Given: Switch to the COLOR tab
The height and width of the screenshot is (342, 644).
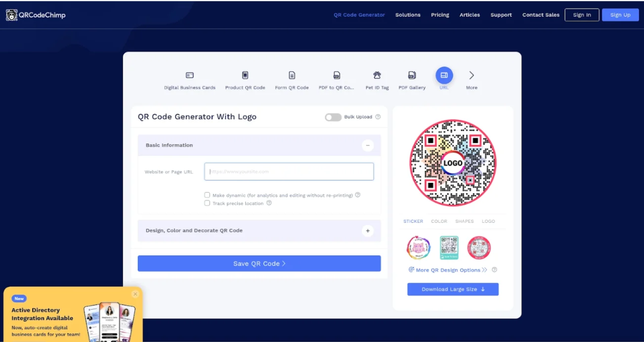Looking at the screenshot, I should coord(439,221).
